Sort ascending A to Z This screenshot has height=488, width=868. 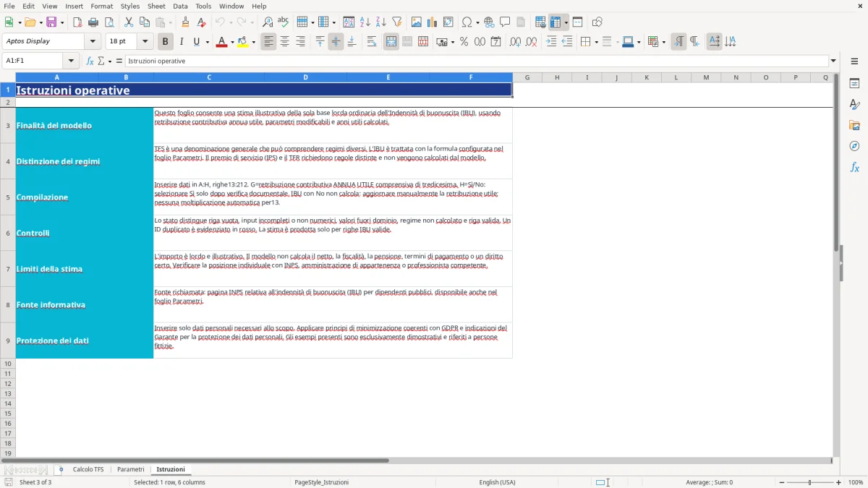click(x=365, y=22)
